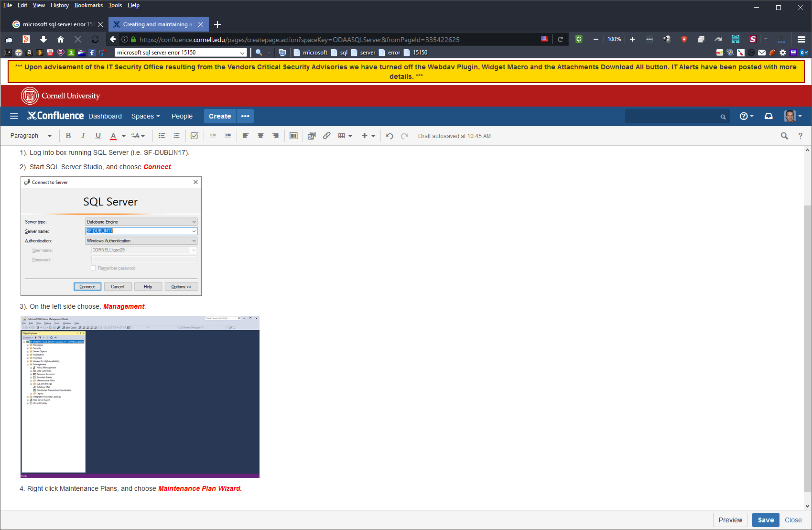This screenshot has height=530, width=812.
Task: Open the People directory
Action: tap(182, 116)
